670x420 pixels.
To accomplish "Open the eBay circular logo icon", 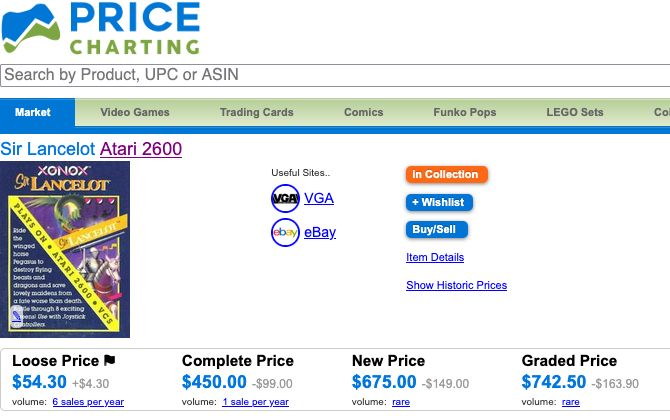I will tap(285, 232).
